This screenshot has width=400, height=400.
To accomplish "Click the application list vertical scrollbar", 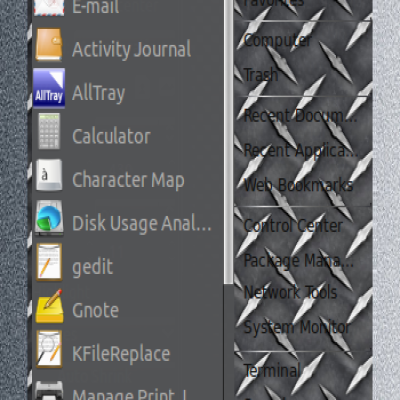I will [x=229, y=142].
